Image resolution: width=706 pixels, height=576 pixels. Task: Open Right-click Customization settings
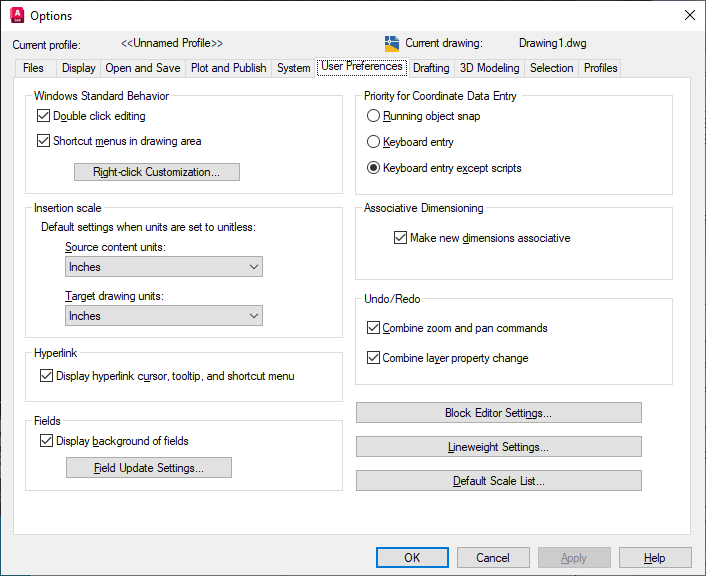[157, 172]
